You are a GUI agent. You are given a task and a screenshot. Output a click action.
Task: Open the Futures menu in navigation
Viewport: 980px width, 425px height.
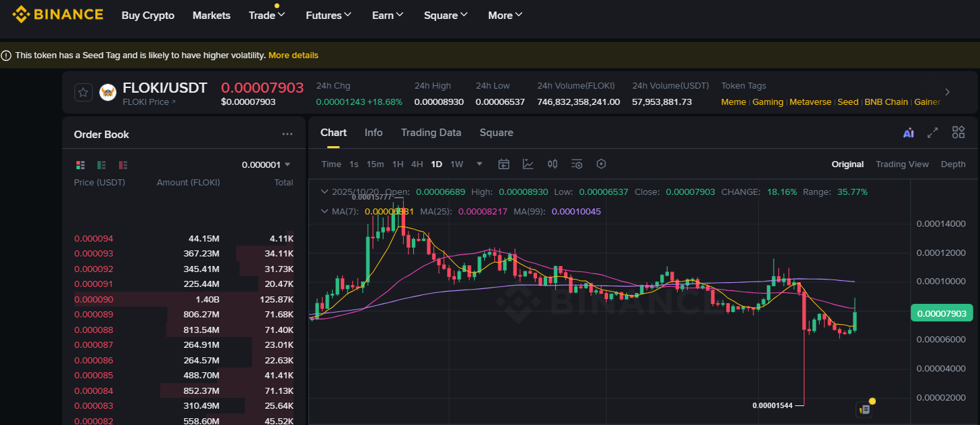tap(328, 15)
